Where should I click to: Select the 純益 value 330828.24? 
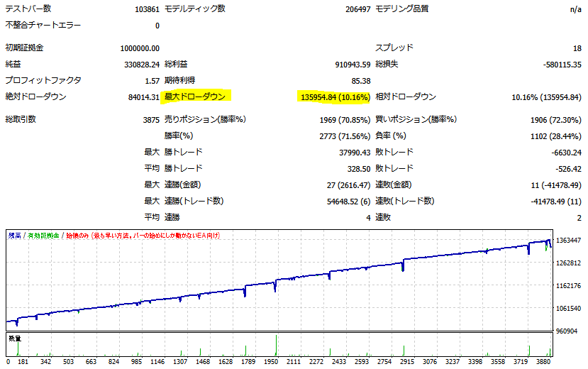(x=141, y=65)
